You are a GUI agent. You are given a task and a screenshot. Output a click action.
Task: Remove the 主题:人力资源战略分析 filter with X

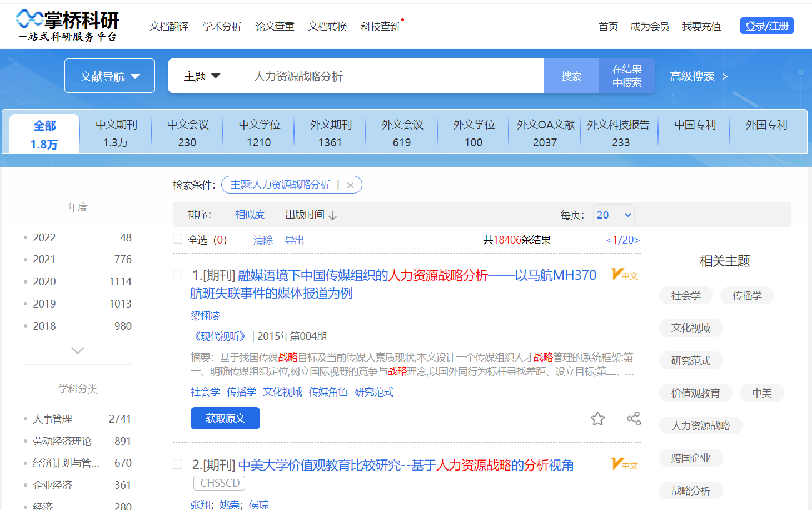pyautogui.click(x=350, y=185)
